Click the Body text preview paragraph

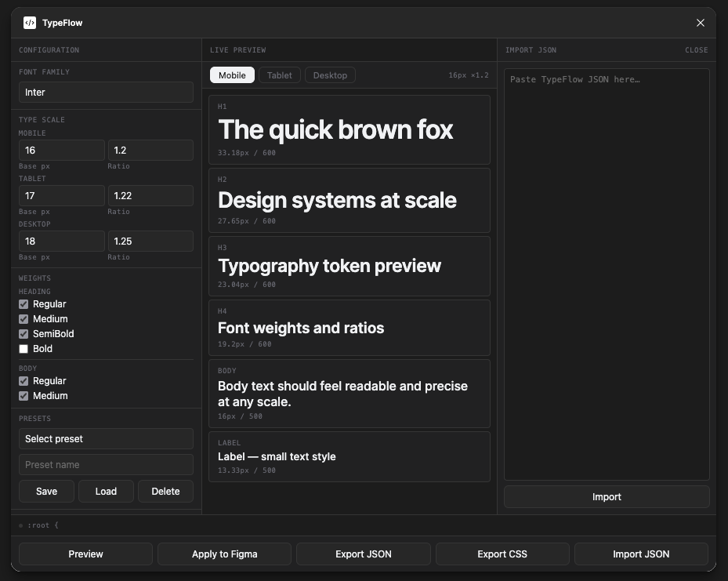[x=342, y=394]
